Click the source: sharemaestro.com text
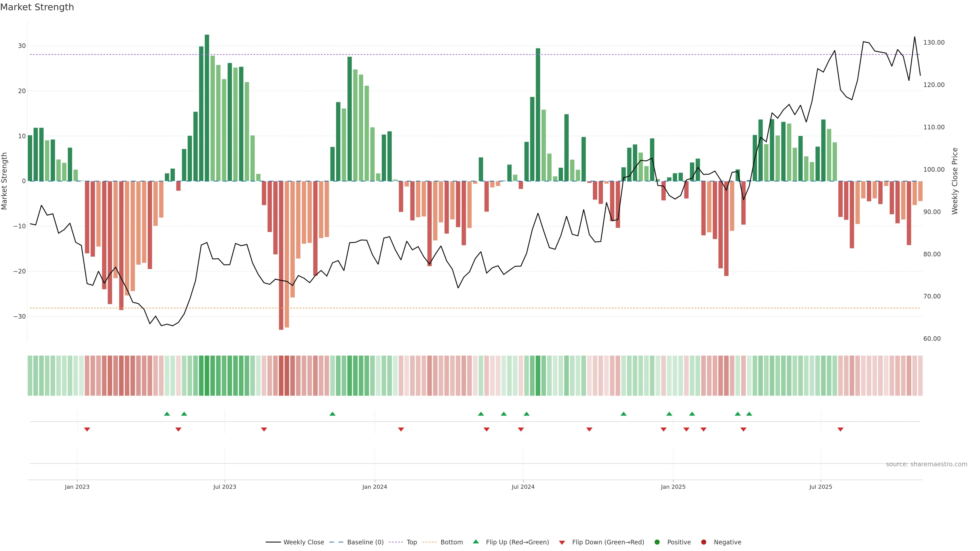980x551 pixels. [926, 464]
